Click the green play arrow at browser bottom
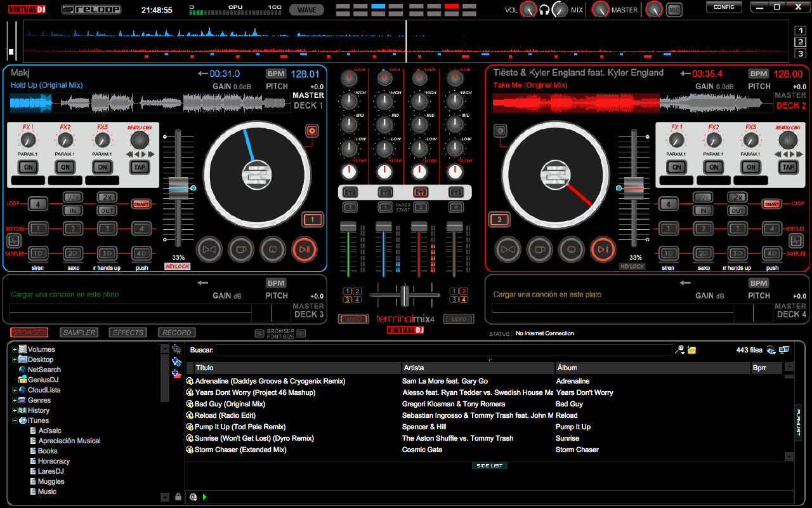The height and width of the screenshot is (508, 812). click(204, 497)
